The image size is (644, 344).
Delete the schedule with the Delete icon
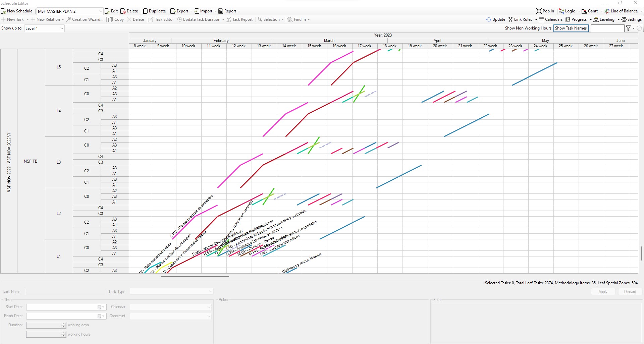click(x=123, y=11)
